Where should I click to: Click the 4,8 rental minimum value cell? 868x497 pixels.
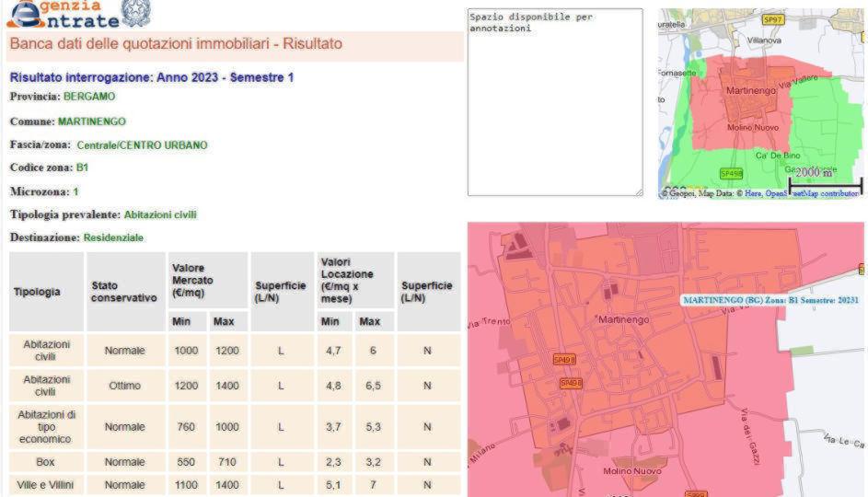tap(334, 386)
